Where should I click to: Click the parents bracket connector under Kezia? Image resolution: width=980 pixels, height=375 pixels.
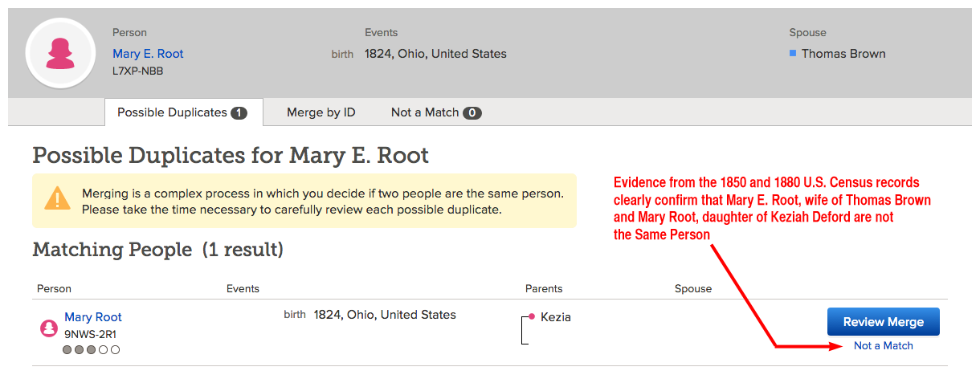(525, 330)
